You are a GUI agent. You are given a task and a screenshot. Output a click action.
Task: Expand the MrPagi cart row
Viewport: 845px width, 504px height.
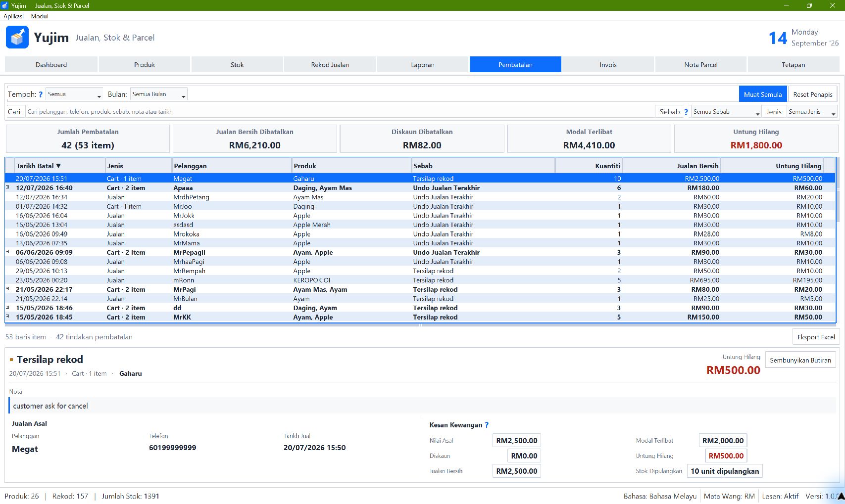(7, 288)
